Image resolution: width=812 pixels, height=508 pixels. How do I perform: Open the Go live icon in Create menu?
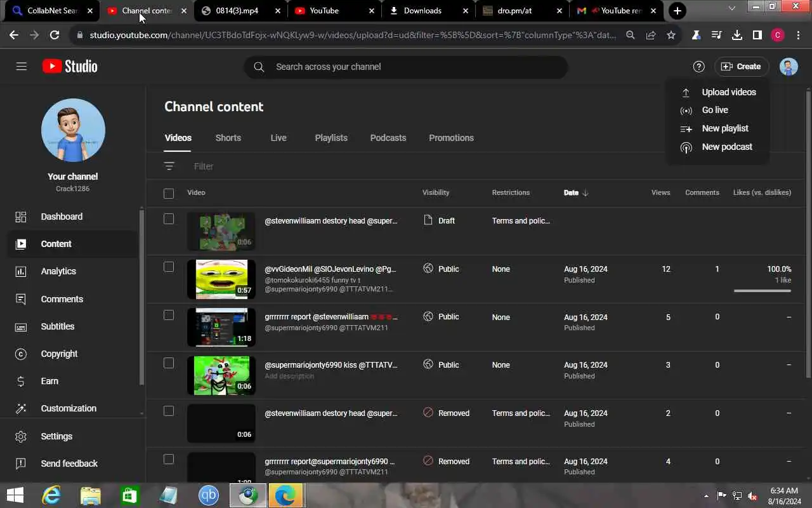pos(686,110)
